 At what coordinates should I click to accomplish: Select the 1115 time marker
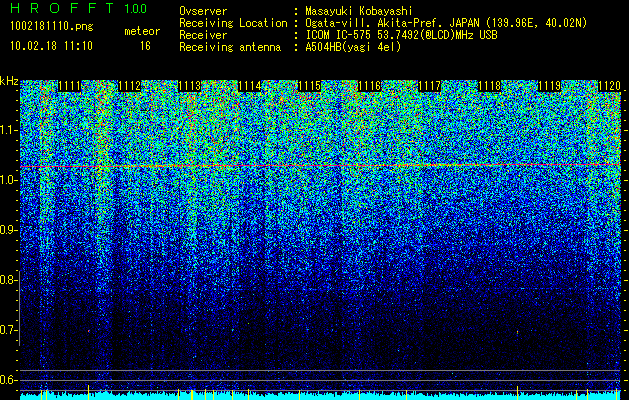click(309, 86)
